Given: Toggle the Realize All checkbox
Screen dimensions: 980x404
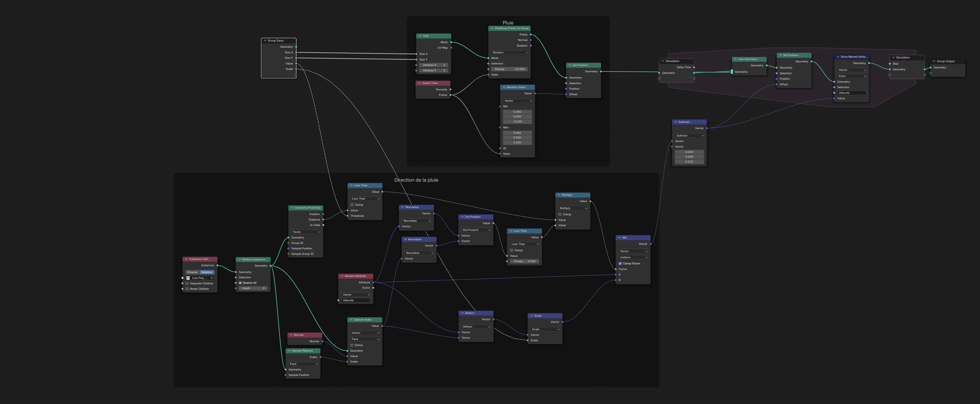Looking at the screenshot, I should coord(240,283).
